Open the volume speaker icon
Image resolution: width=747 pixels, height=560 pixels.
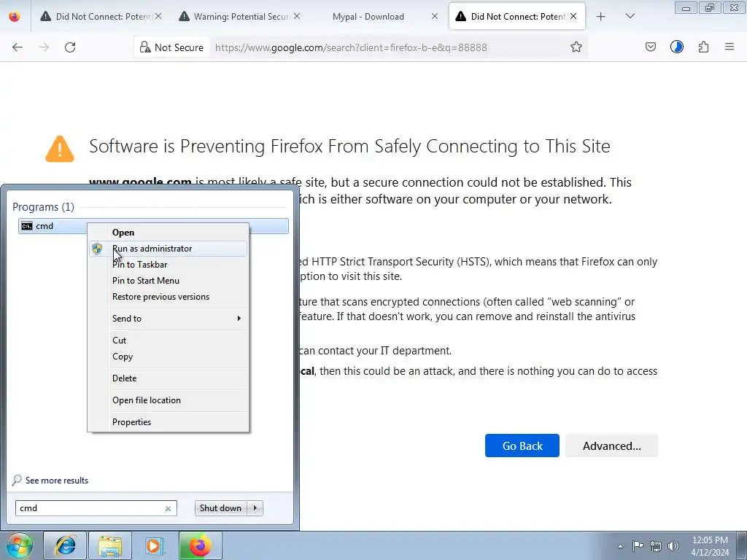point(673,546)
